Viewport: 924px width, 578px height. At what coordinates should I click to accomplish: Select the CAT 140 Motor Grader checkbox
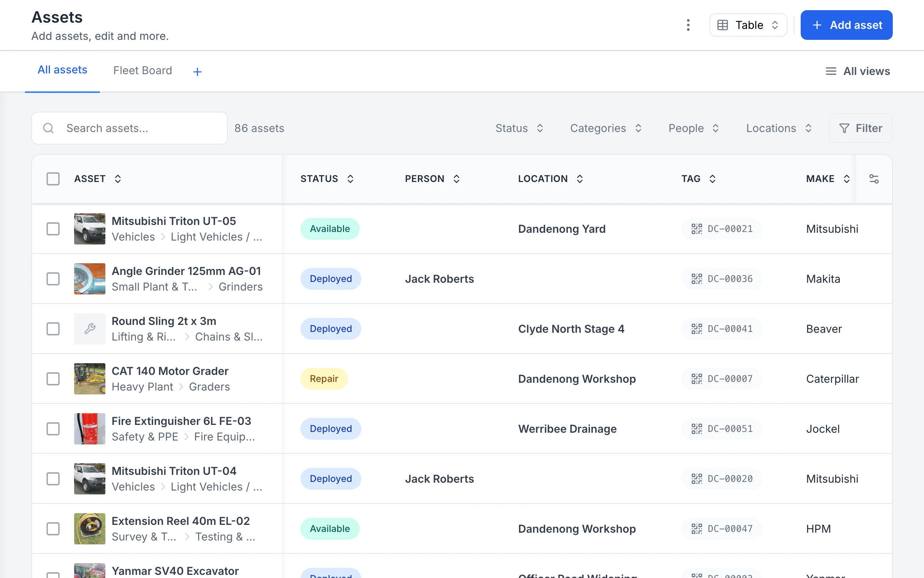click(x=53, y=379)
